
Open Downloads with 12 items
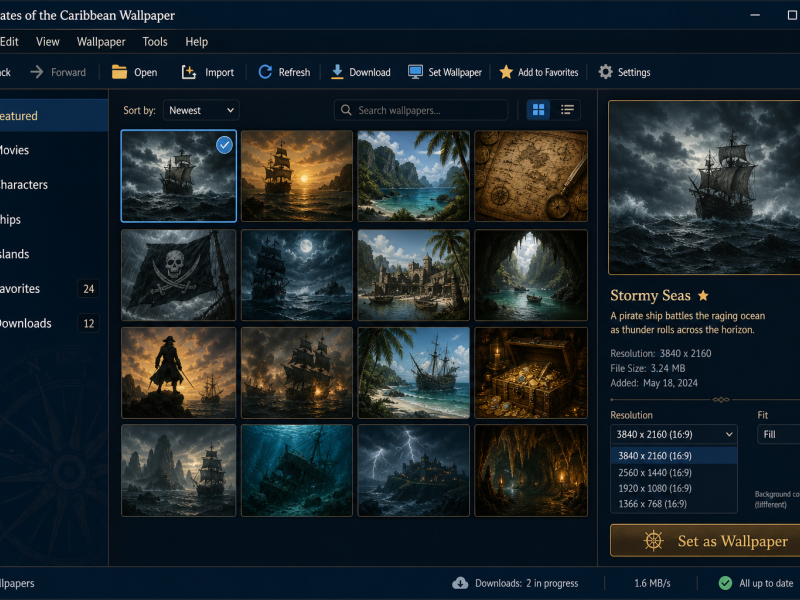pos(54,323)
